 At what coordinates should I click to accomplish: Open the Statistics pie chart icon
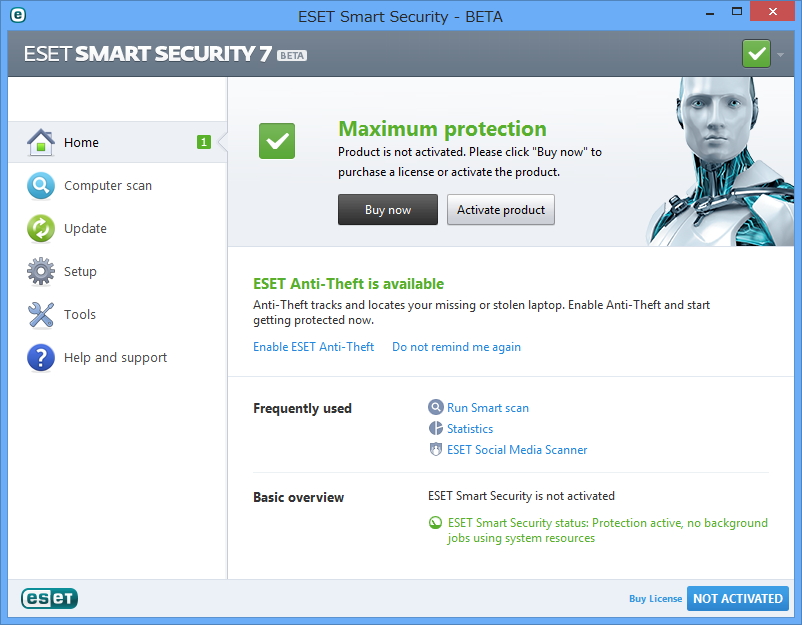436,428
